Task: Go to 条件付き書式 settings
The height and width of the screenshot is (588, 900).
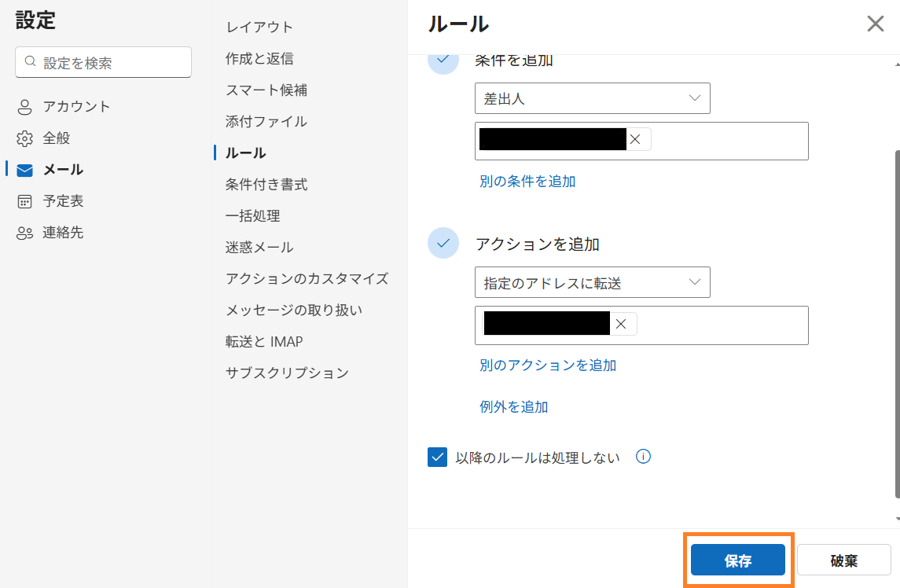Action: (x=266, y=184)
